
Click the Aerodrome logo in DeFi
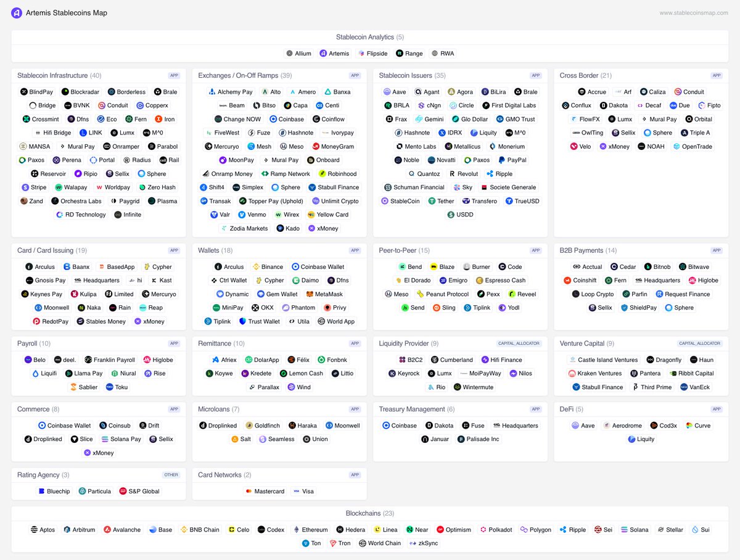607,426
